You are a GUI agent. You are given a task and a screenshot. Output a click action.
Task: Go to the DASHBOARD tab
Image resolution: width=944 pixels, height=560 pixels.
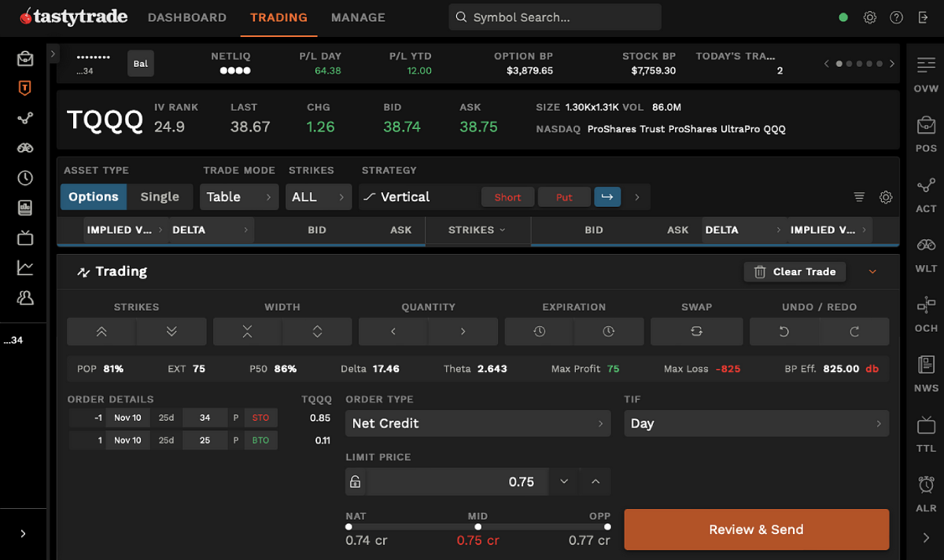[x=187, y=17]
